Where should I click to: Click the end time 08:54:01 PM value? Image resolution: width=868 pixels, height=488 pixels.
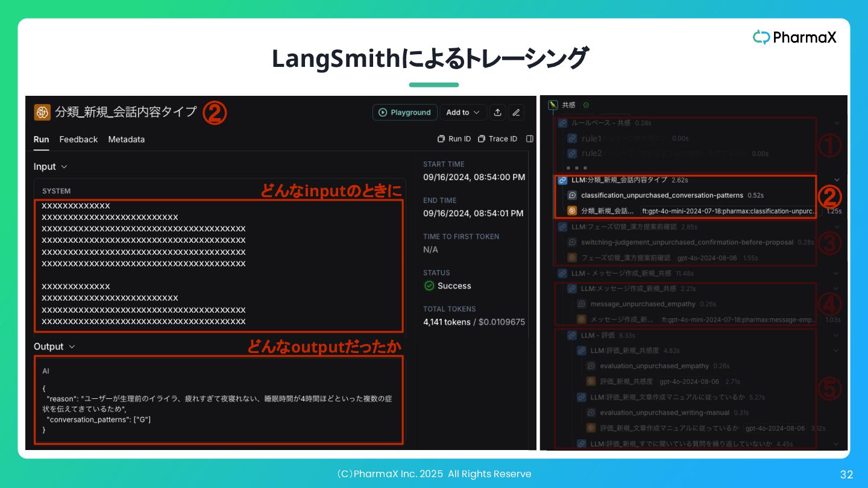pos(474,213)
